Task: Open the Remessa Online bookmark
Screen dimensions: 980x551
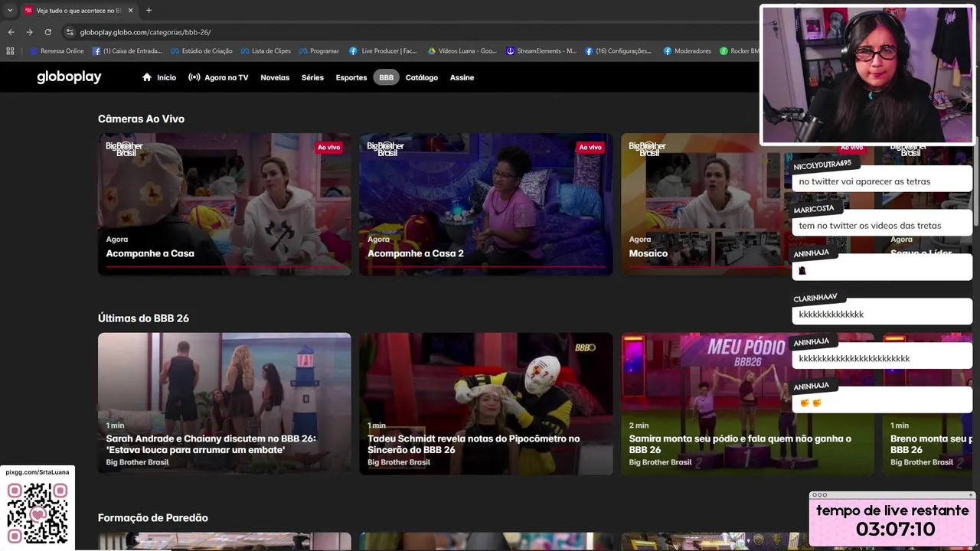Action: coord(57,51)
